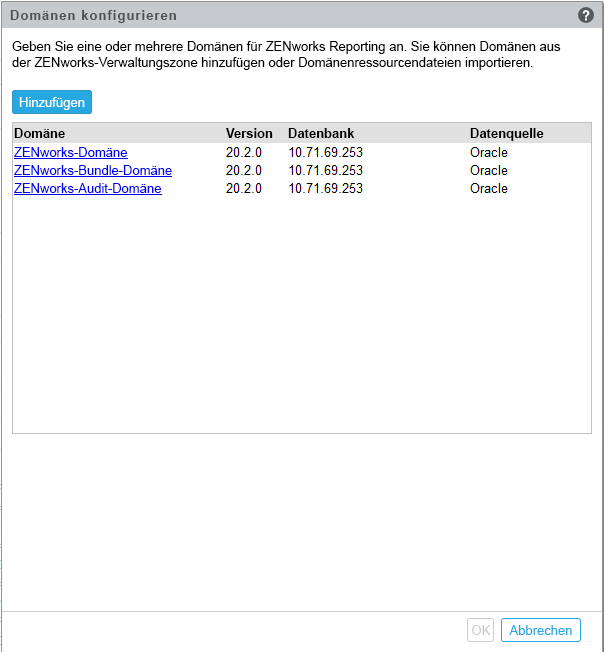Select the Version column header
This screenshot has height=653, width=605.
[249, 133]
